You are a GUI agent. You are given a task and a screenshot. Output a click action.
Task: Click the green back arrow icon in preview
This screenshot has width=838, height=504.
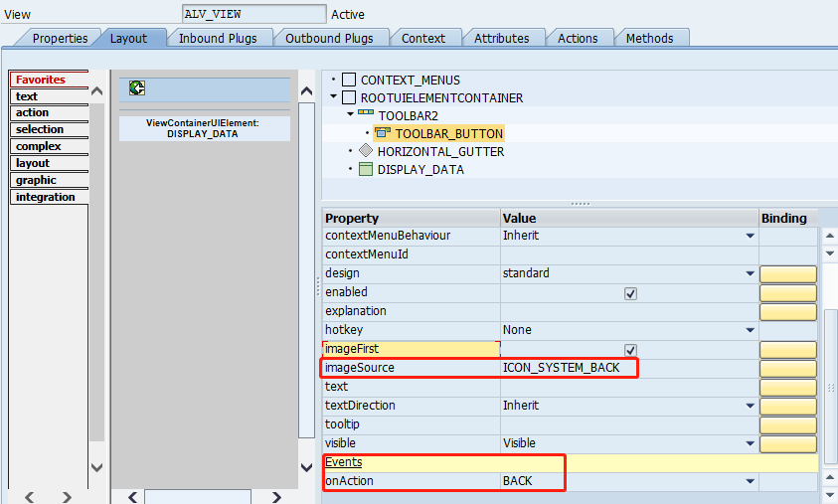(137, 87)
